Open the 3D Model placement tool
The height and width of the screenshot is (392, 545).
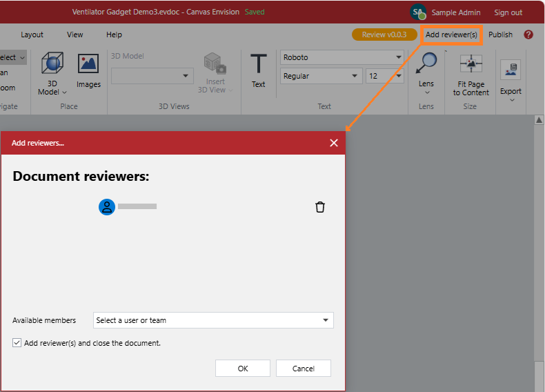(52, 63)
